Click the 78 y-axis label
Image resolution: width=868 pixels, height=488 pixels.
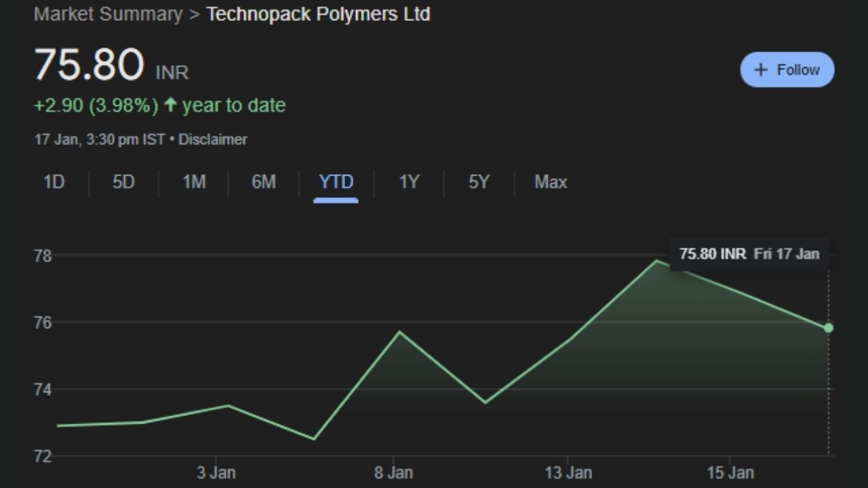[x=43, y=256]
